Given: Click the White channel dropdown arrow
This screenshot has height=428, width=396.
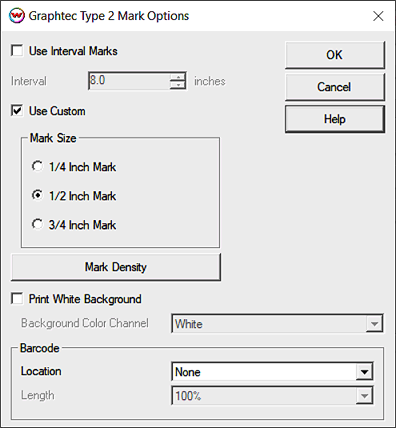Looking at the screenshot, I should (x=374, y=323).
